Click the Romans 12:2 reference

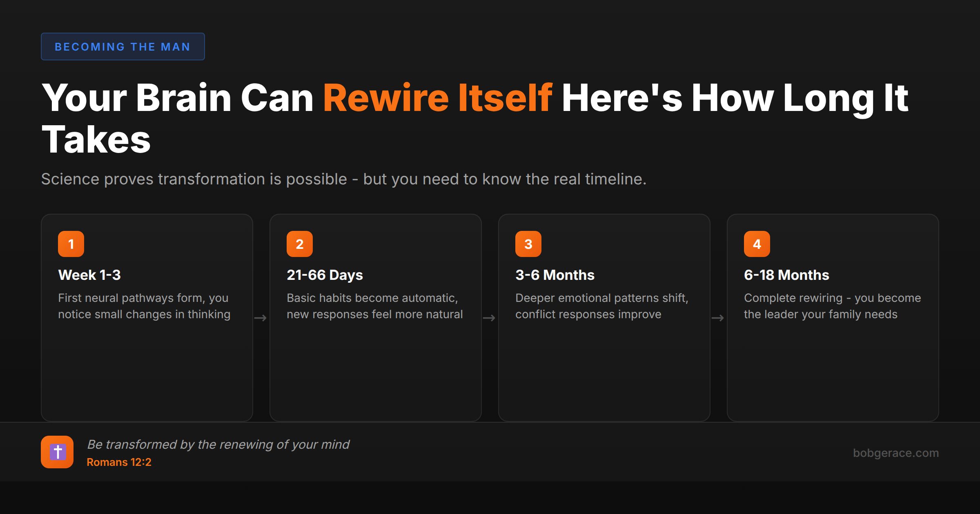119,462
